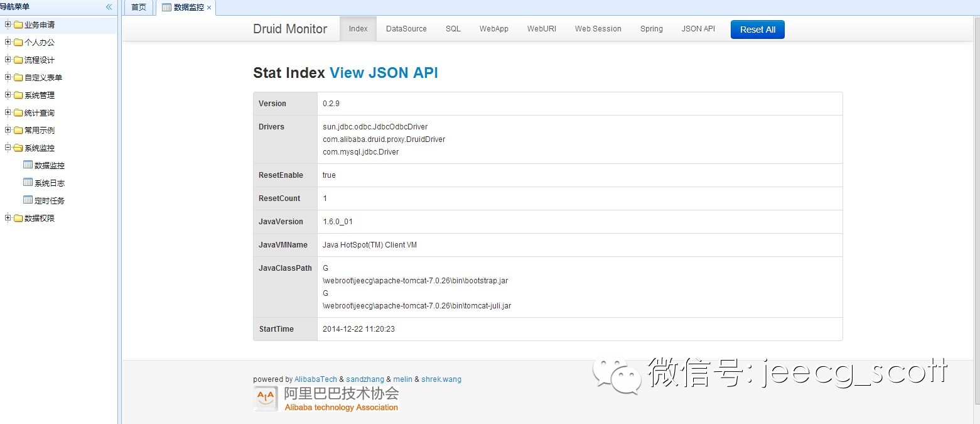The image size is (980, 424).
Task: Expand the 统计查询 tree node
Action: pos(8,113)
